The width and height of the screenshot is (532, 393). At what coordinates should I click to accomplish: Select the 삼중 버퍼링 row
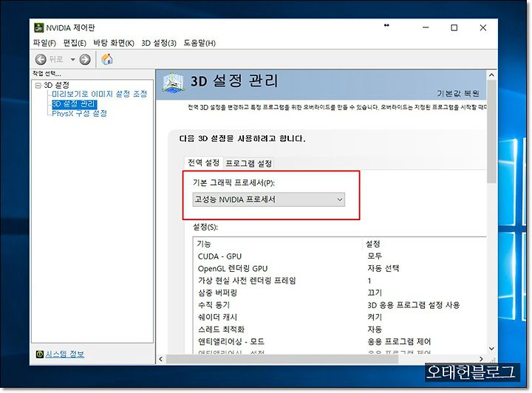tap(339, 293)
